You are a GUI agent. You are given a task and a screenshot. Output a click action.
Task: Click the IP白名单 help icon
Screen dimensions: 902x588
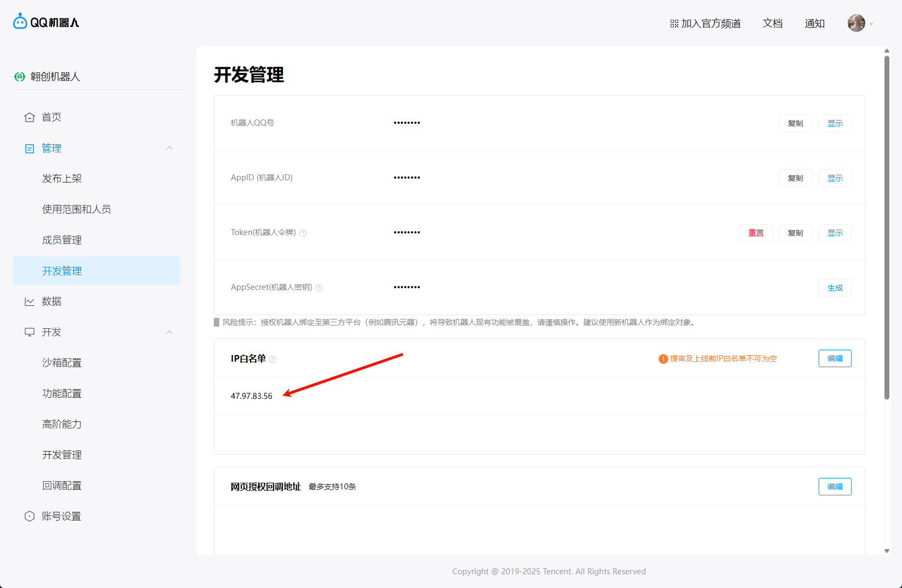tap(273, 359)
